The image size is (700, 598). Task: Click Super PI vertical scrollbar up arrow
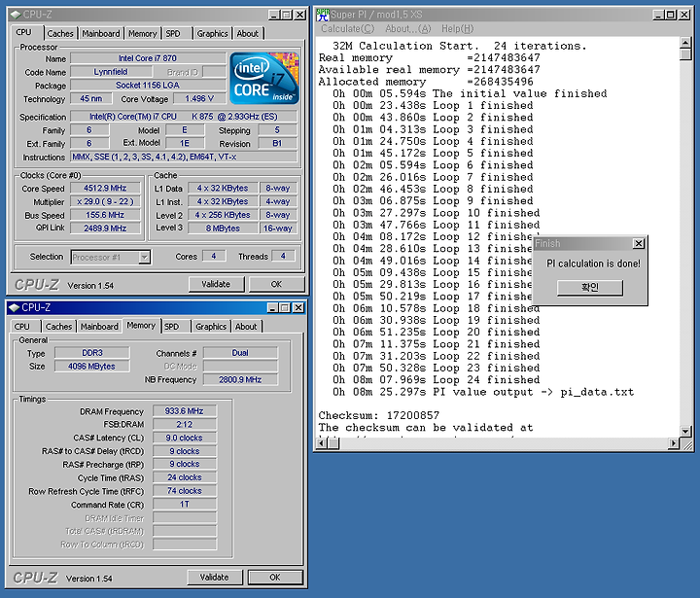[x=685, y=43]
